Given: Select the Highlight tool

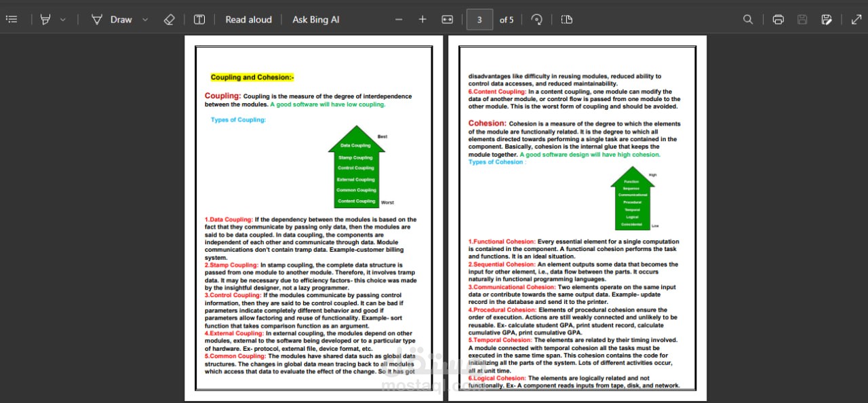Looking at the screenshot, I should [45, 20].
